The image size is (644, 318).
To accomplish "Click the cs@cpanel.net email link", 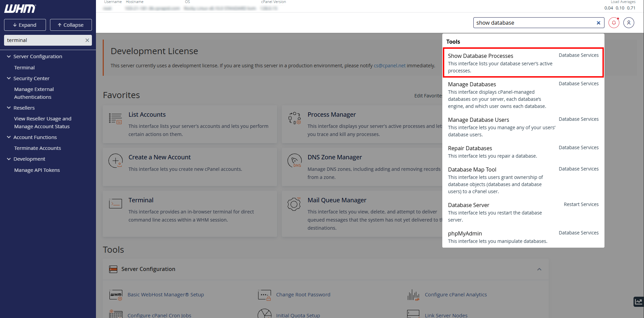I will pos(390,66).
